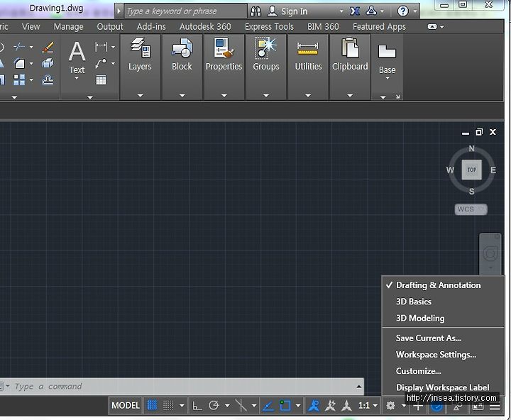Click TOP face on ViewCube

[x=471, y=170]
